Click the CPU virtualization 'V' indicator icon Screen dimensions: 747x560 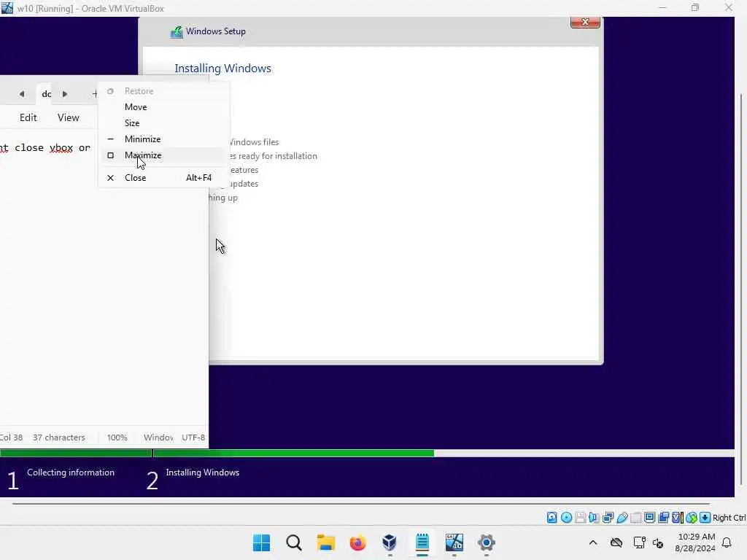pos(678,518)
